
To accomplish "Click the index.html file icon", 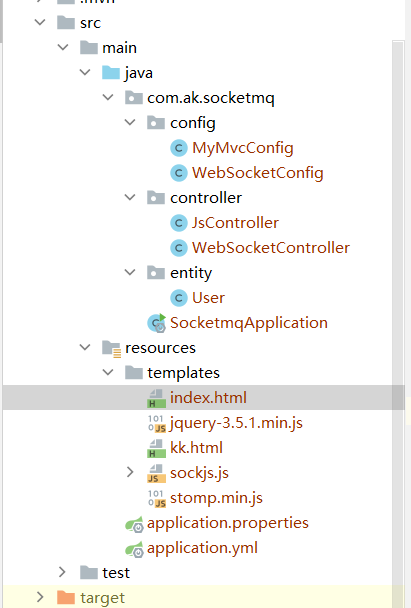I will (x=156, y=398).
